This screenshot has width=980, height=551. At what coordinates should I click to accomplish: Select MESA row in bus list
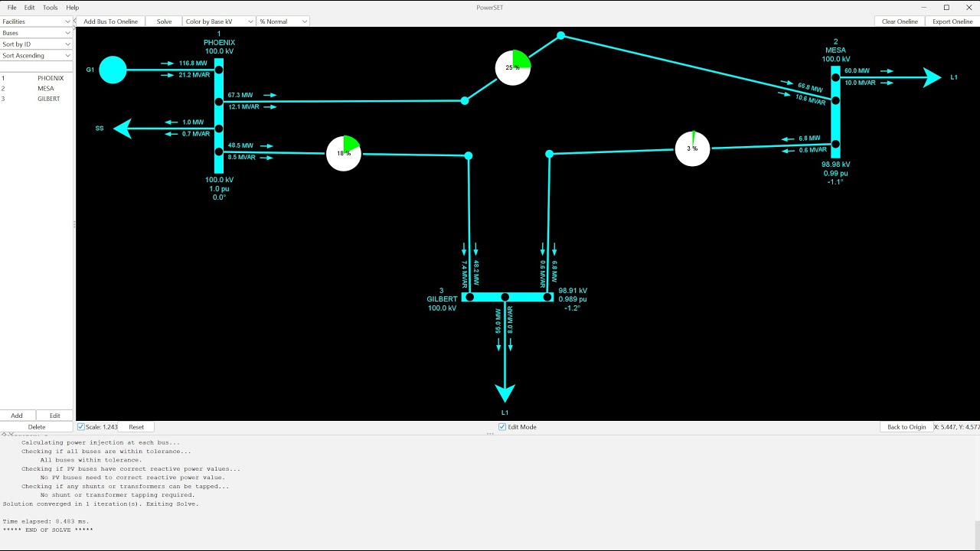37,89
